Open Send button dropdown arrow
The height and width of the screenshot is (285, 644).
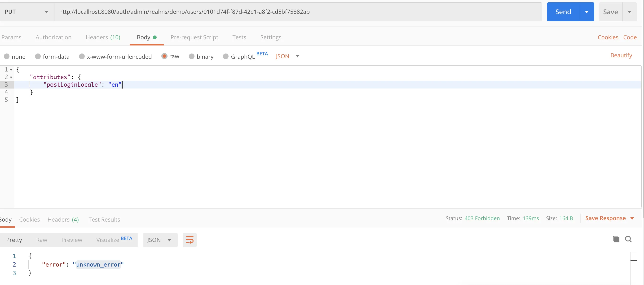(x=587, y=12)
